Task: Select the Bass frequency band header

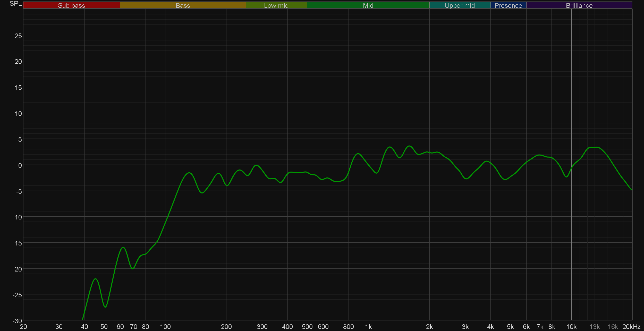Action: [x=183, y=5]
